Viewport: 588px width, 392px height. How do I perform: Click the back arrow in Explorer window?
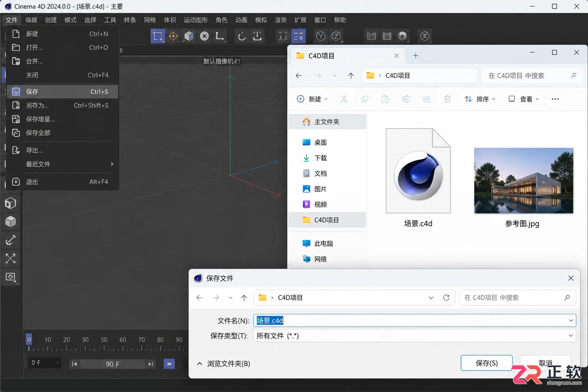[x=299, y=76]
